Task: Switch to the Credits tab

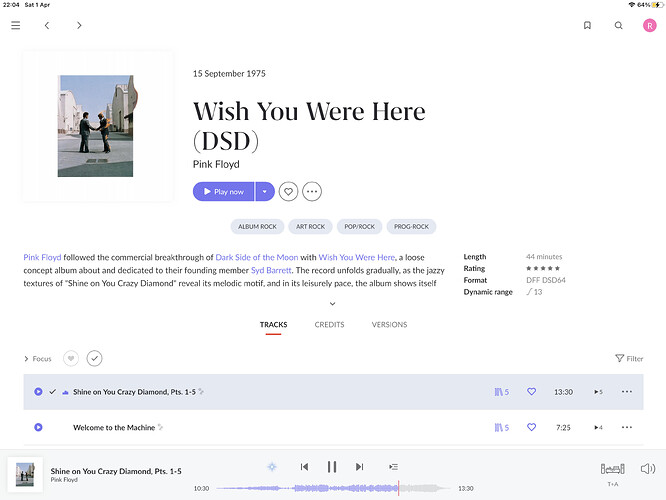Action: click(x=329, y=325)
